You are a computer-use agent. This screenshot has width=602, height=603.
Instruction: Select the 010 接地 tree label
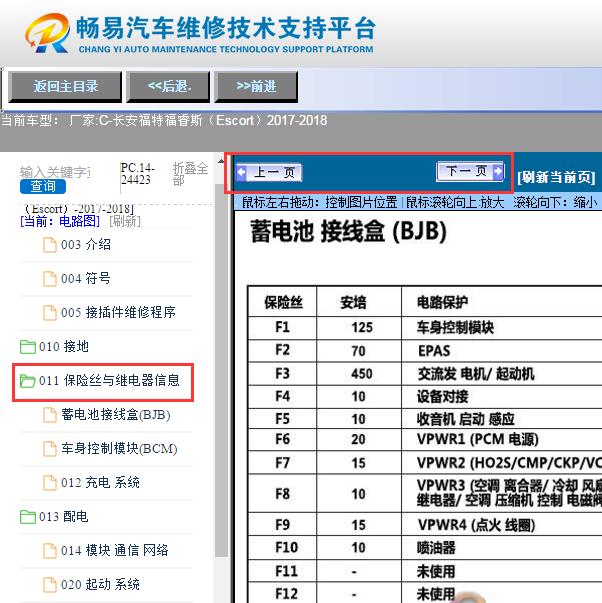pos(64,346)
